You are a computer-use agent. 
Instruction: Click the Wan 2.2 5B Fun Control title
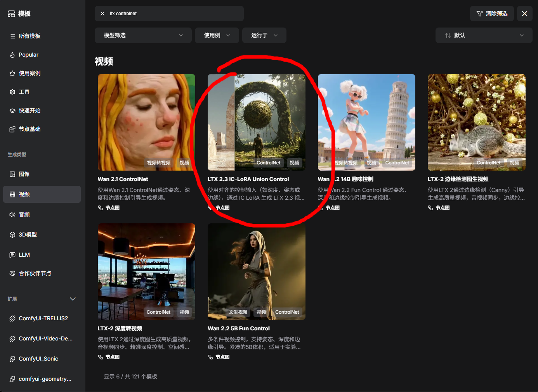coord(239,328)
